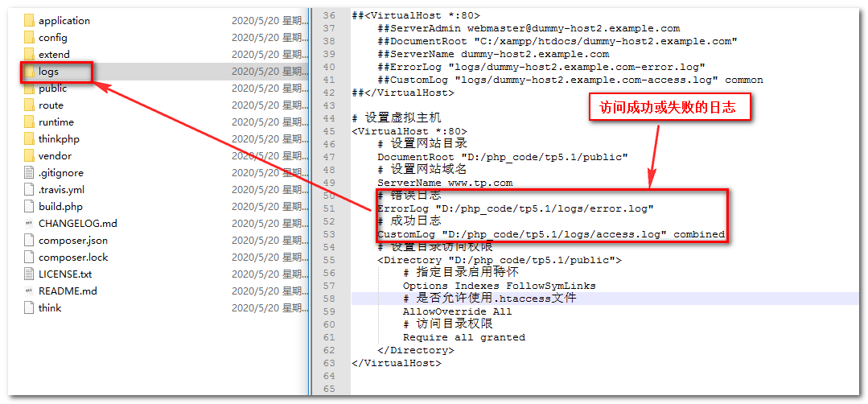Select the logs folder name
868x404 pixels.
pyautogui.click(x=49, y=72)
